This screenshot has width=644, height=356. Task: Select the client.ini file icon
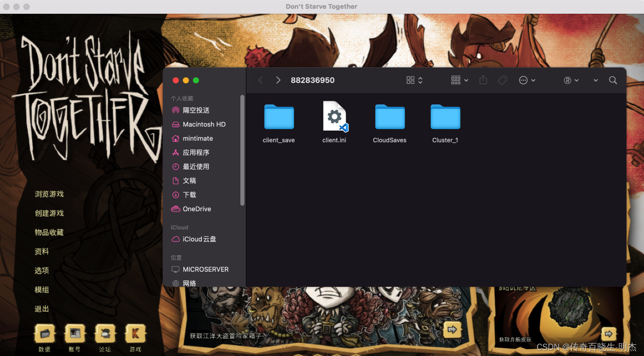[x=335, y=116]
